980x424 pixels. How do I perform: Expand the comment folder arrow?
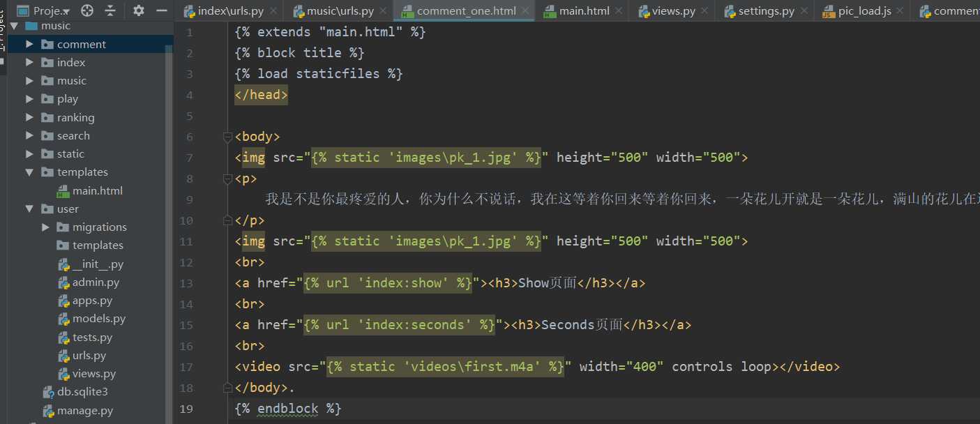pyautogui.click(x=29, y=44)
